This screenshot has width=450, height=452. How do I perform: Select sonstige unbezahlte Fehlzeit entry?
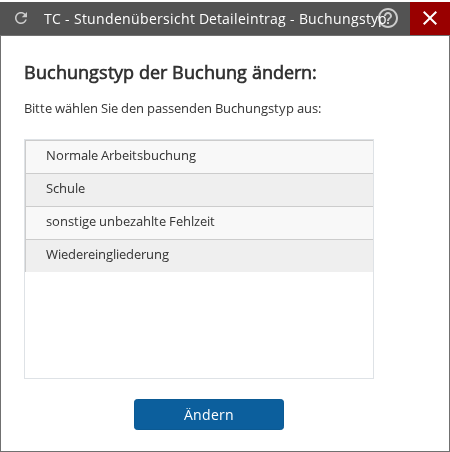[x=199, y=223]
